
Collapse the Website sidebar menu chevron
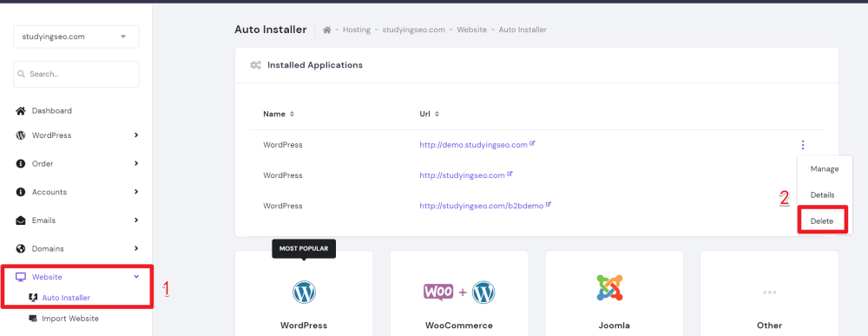click(x=137, y=277)
